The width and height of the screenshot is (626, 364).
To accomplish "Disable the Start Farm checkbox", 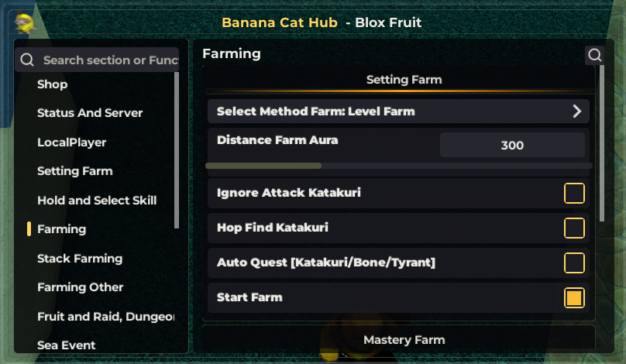I will (x=574, y=297).
